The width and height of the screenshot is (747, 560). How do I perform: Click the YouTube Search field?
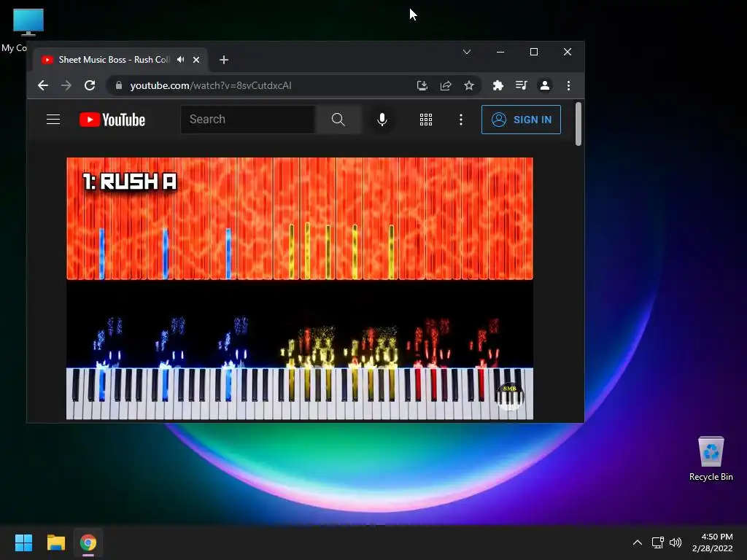click(248, 120)
